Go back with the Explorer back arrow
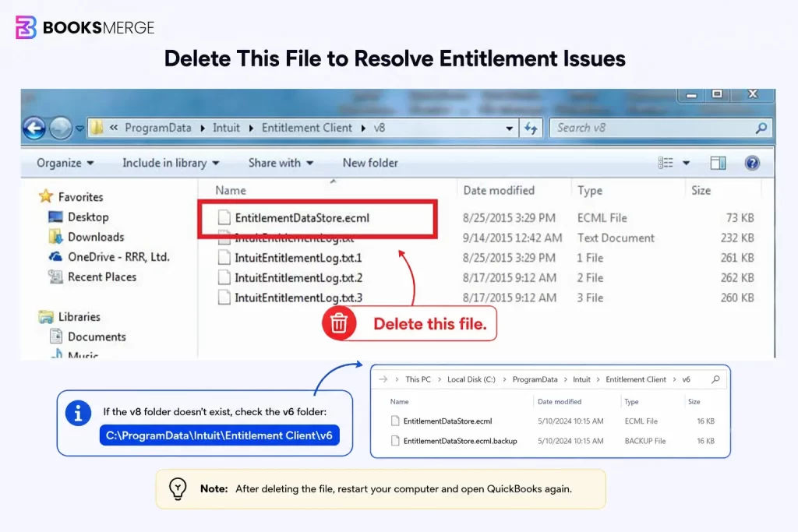The width and height of the screenshot is (798, 532). (x=34, y=129)
